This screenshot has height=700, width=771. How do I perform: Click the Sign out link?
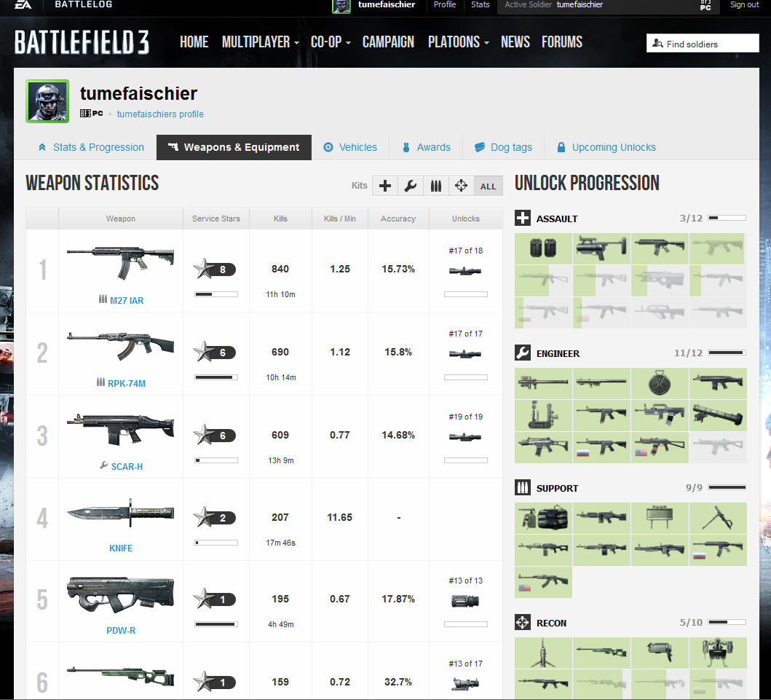pyautogui.click(x=744, y=5)
